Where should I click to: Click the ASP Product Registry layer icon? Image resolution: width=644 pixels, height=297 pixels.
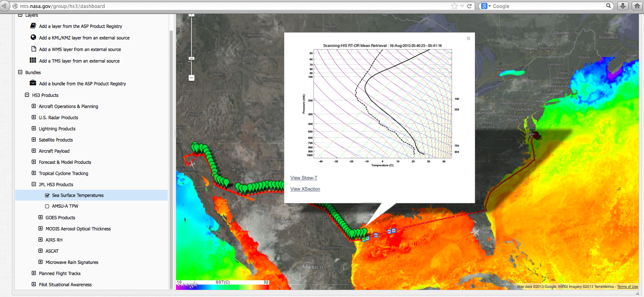tap(33, 26)
